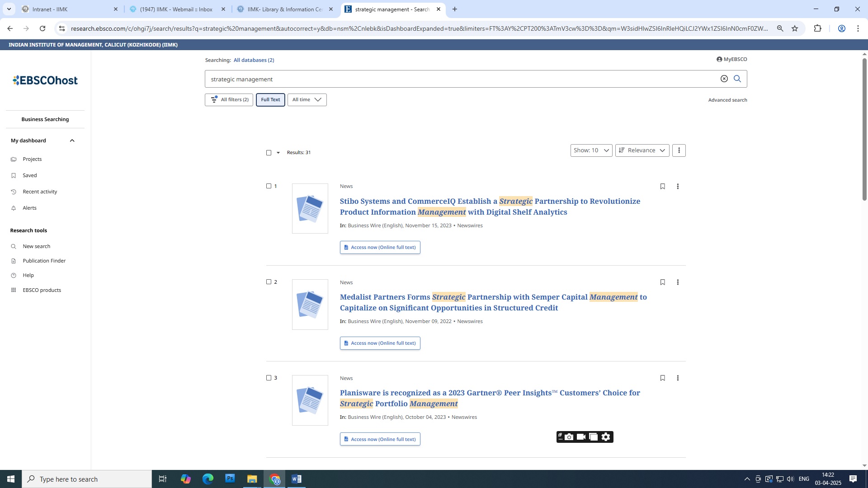Tick the checkbox for result 2
This screenshot has height=488, width=868.
click(269, 282)
